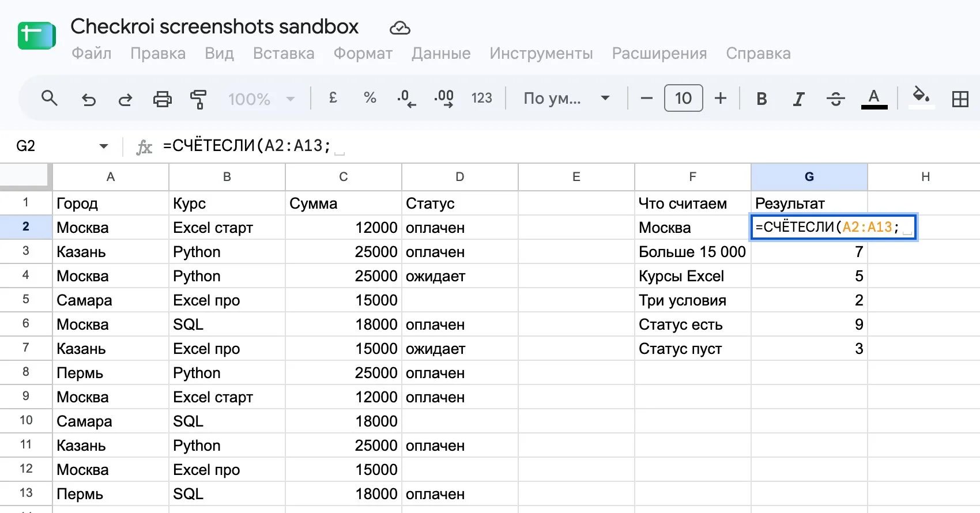Apply percent format
This screenshot has height=513, width=980.
point(370,99)
